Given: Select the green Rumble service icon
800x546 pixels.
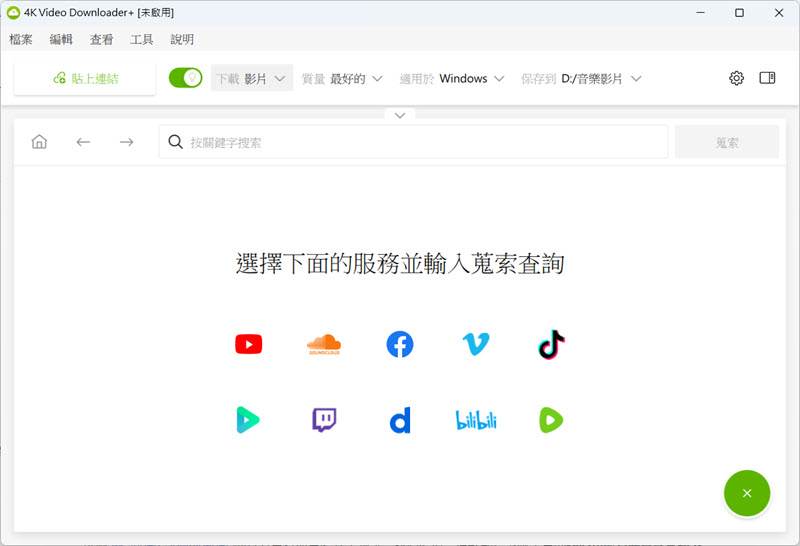Looking at the screenshot, I should pyautogui.click(x=551, y=420).
